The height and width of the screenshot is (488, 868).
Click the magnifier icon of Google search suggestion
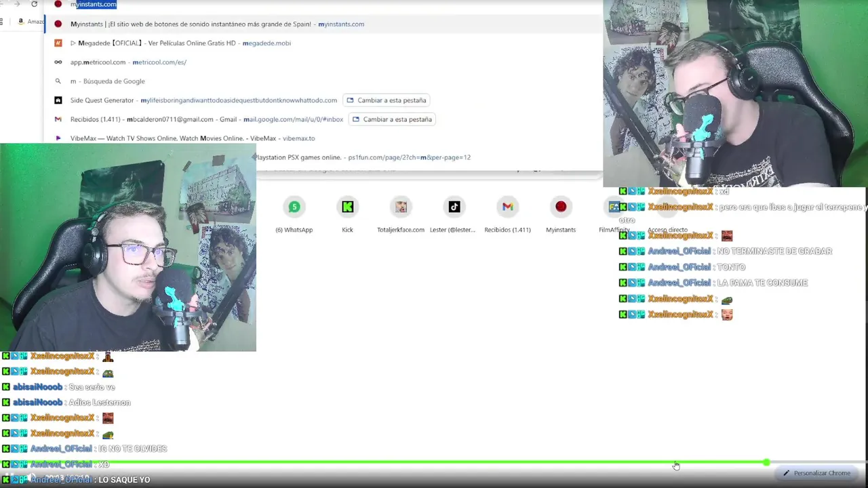tap(58, 81)
